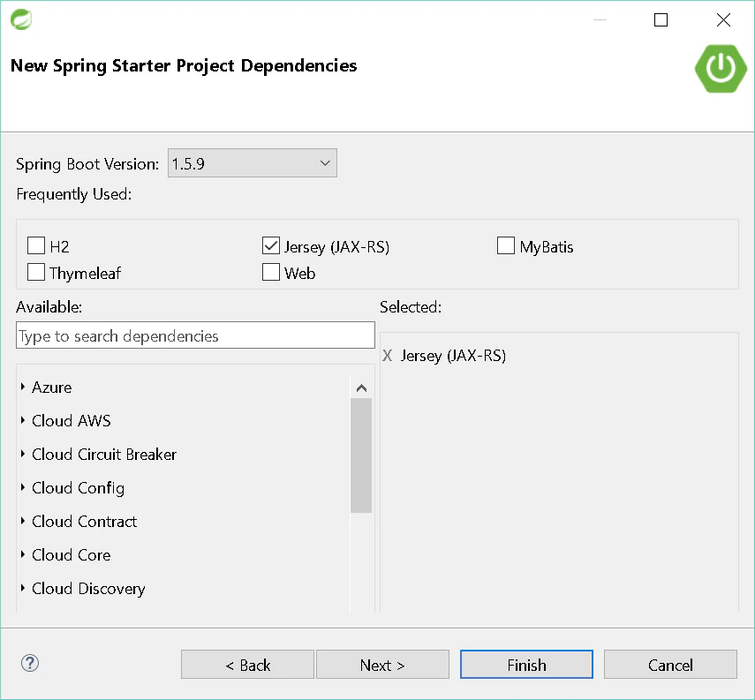Select the Cloud Circuit Breaker row label
This screenshot has height=700, width=755.
pos(104,455)
